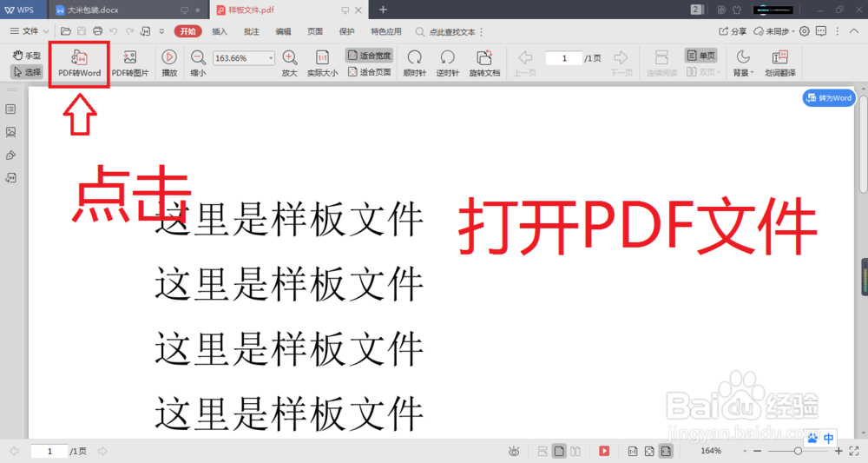Rotate page 顺时针
The image size is (868, 463).
point(414,63)
